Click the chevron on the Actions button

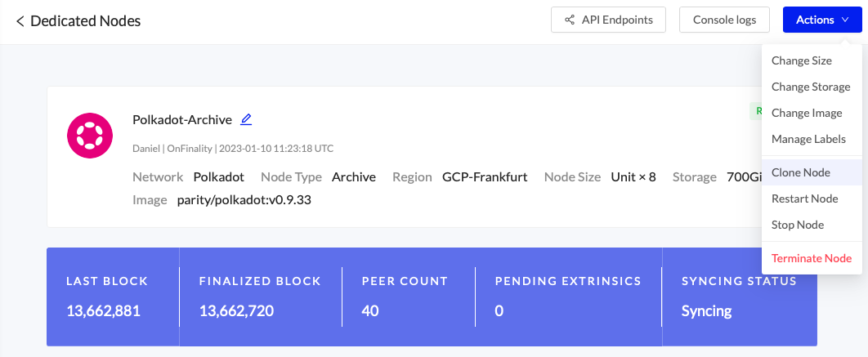click(845, 20)
